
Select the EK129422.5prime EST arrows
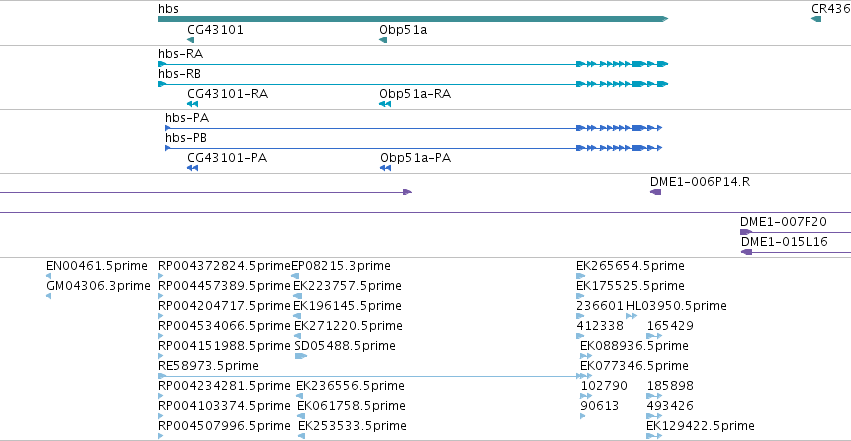[654, 436]
